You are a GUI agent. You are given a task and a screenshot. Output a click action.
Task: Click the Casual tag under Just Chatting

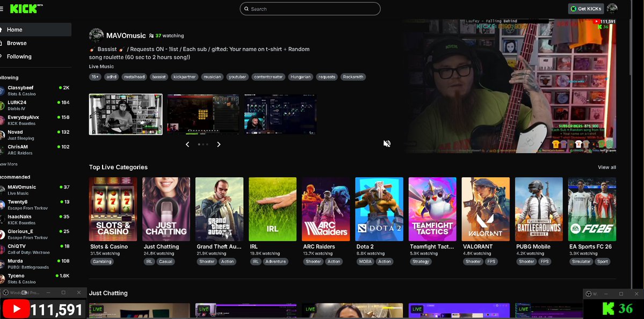pyautogui.click(x=165, y=262)
